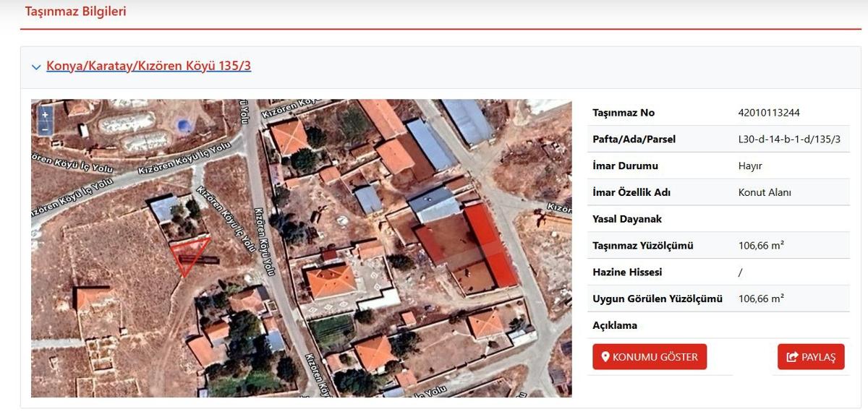
Task: Click the blue circular pool on map
Action: [x=185, y=126]
